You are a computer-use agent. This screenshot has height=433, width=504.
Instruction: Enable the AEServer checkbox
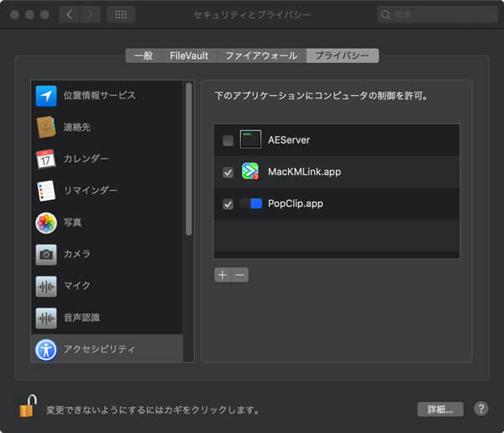coord(228,140)
